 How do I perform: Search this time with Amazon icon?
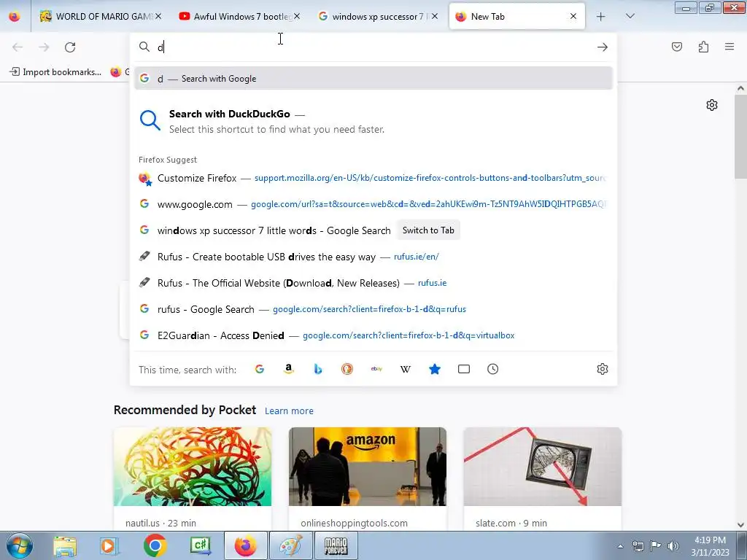289,369
